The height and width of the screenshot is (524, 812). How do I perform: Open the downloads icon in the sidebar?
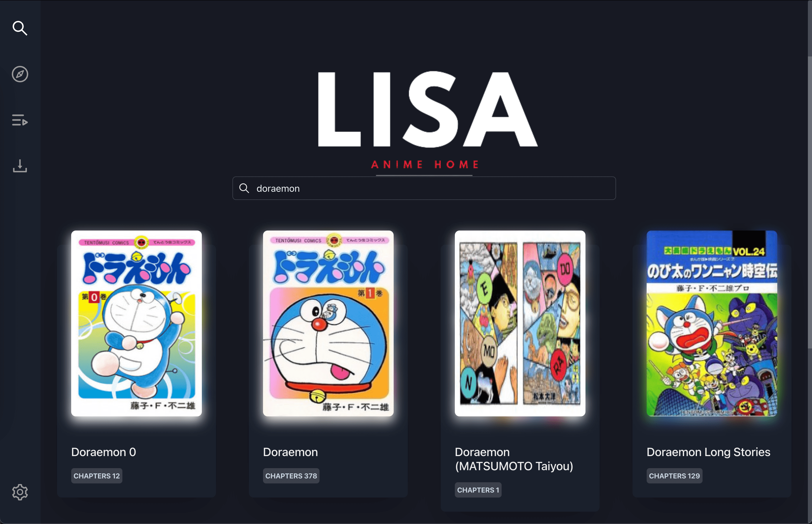pyautogui.click(x=20, y=166)
